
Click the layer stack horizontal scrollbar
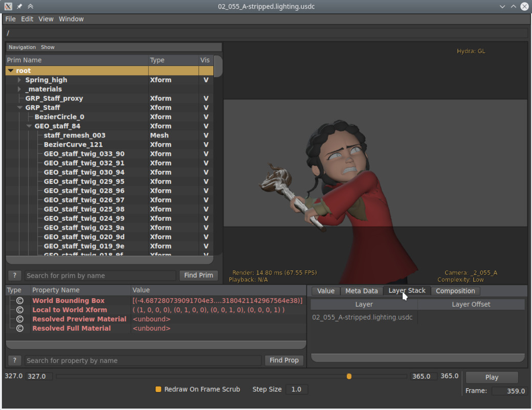[417, 358]
